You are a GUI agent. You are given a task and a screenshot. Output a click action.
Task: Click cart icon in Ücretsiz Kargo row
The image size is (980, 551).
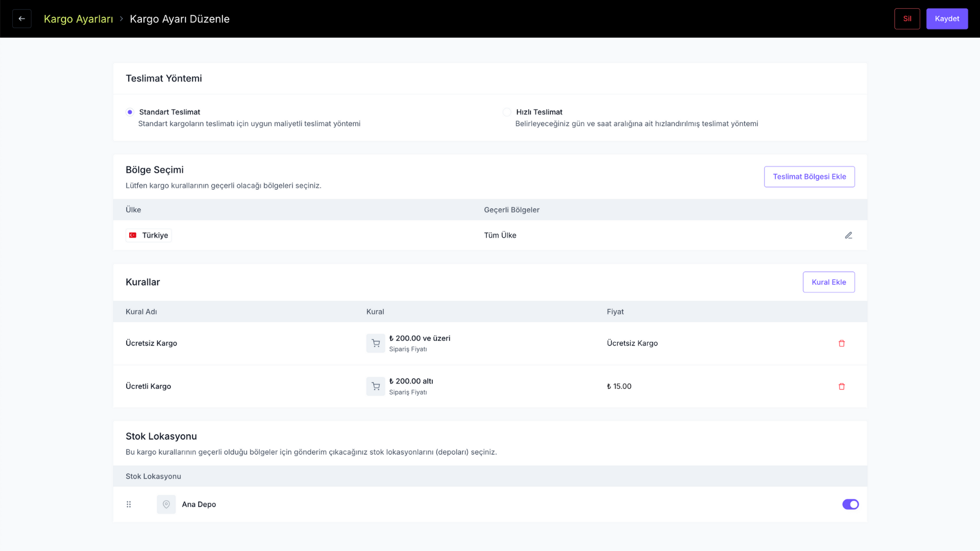click(x=376, y=343)
